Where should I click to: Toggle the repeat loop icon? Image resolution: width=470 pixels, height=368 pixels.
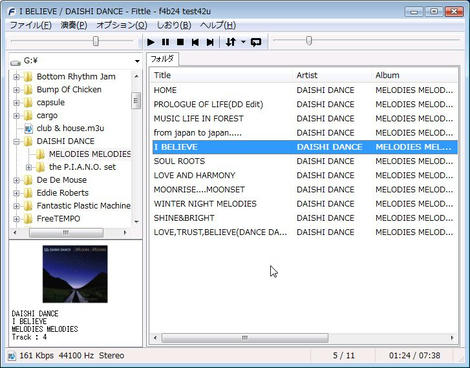click(x=256, y=42)
